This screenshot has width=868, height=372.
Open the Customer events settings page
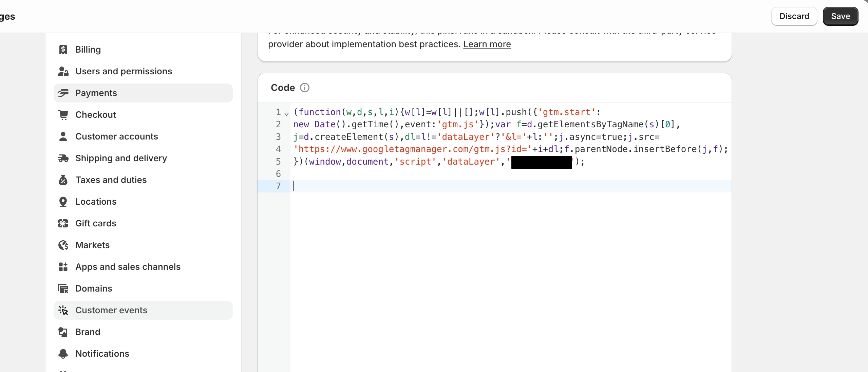[x=111, y=310]
